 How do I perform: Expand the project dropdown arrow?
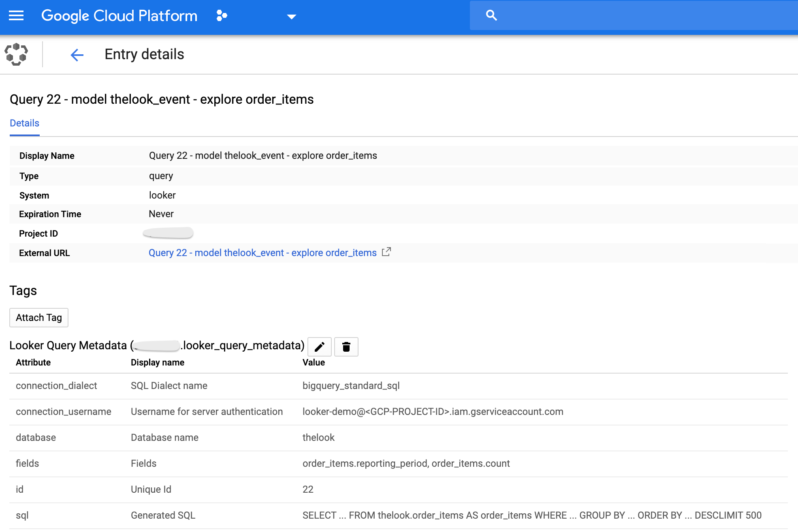click(x=291, y=17)
